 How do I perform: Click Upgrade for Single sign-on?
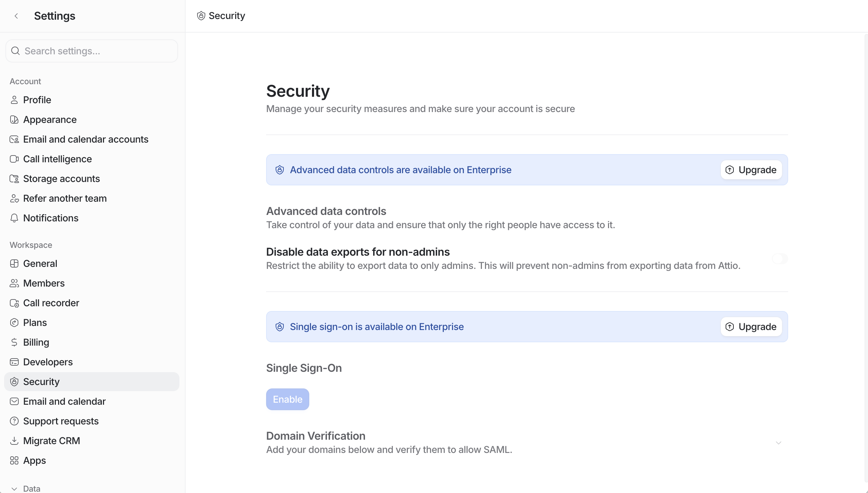point(751,326)
